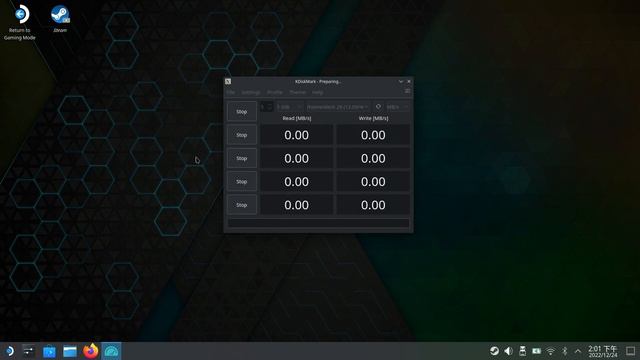Click the KDiskMark hamburger menu icon
This screenshot has height=360, width=640.
407,91
